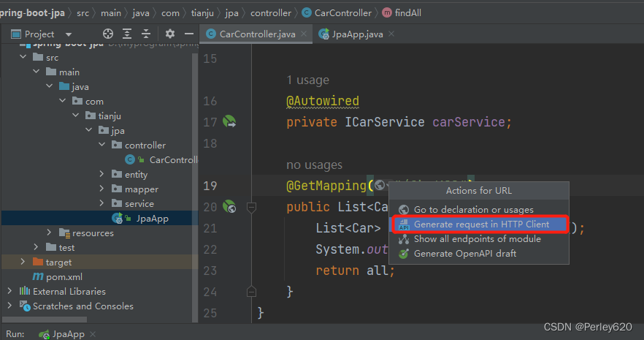The width and height of the screenshot is (644, 340).
Task: Expand the mapper package
Action: pyautogui.click(x=102, y=189)
